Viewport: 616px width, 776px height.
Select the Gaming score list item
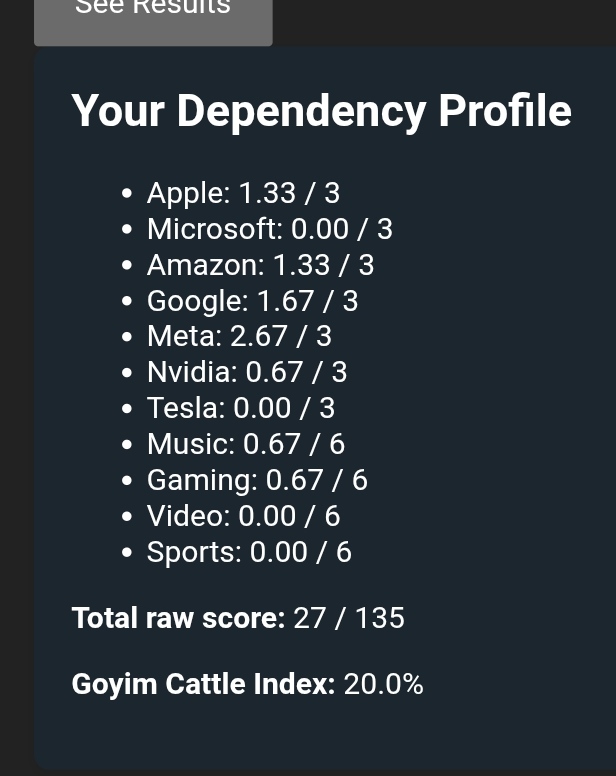[257, 480]
